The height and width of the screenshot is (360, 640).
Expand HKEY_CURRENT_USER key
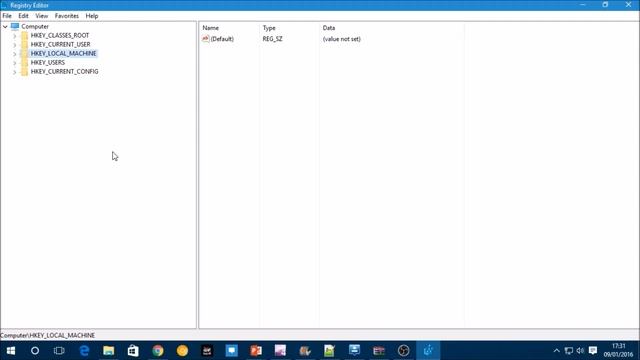pos(15,45)
